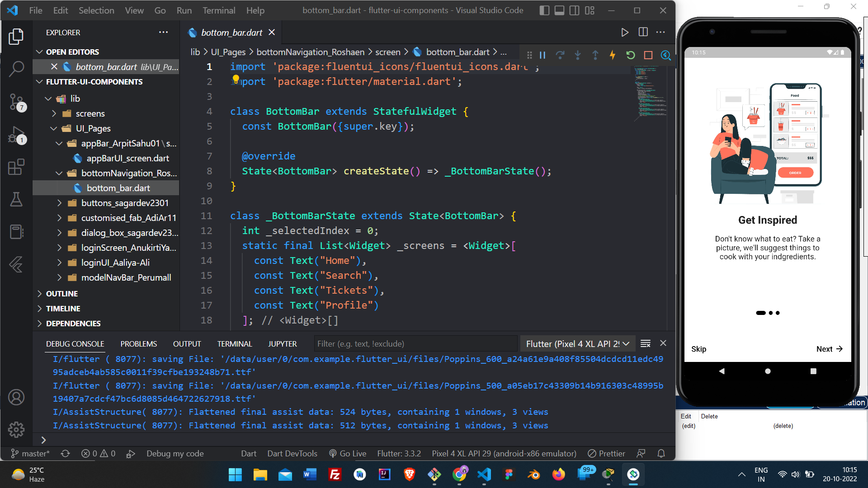Toggle Panel layout icon in title bar
868x488 pixels.
click(560, 10)
